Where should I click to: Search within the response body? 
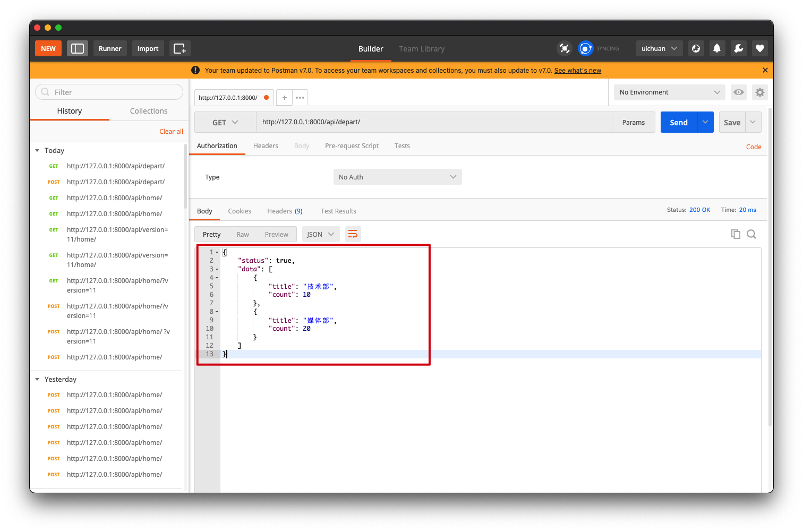[751, 234]
